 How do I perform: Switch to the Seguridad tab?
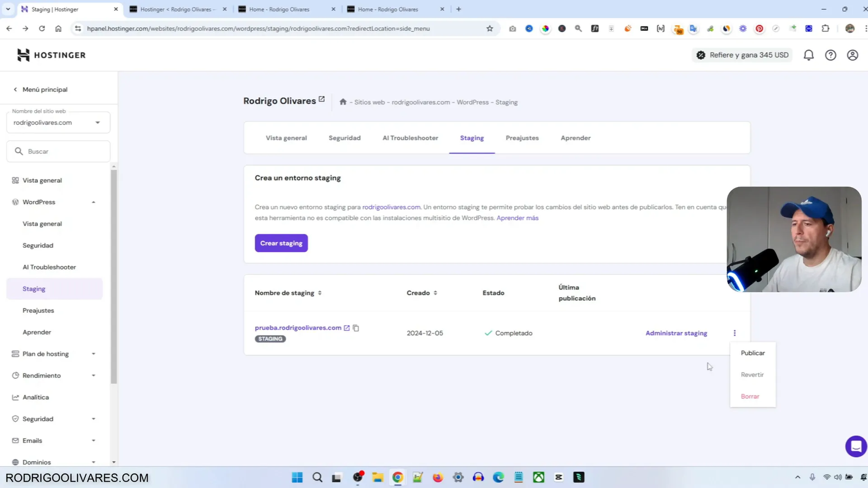[344, 138]
